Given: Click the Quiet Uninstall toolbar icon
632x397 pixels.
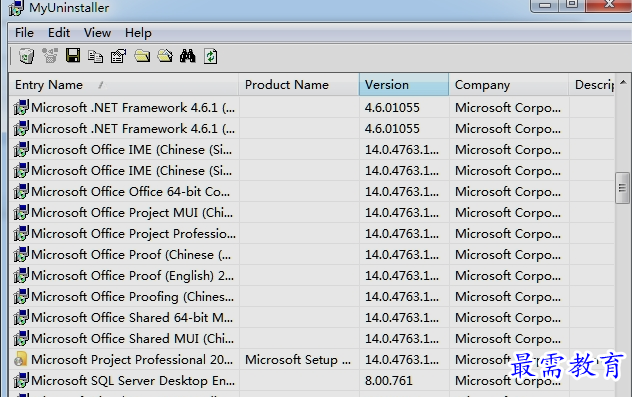Looking at the screenshot, I should click(x=50, y=56).
